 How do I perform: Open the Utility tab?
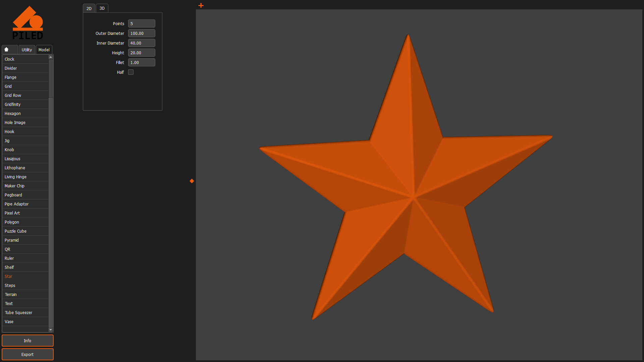point(27,50)
